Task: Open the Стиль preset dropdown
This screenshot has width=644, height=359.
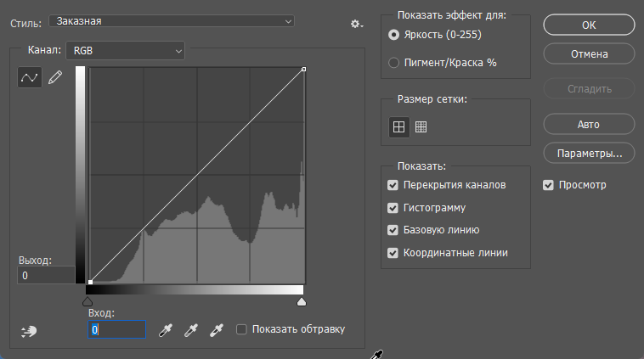Action: tap(172, 21)
